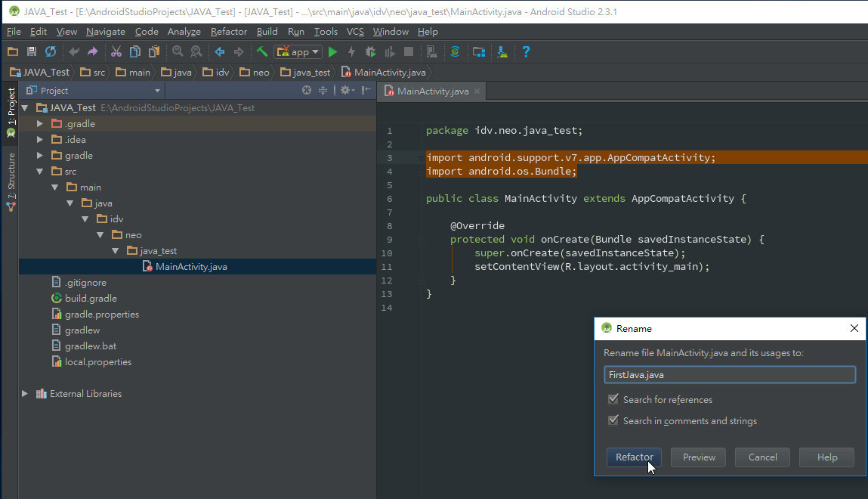This screenshot has height=499, width=868.
Task: Collapse the src folder
Action: 40,172
